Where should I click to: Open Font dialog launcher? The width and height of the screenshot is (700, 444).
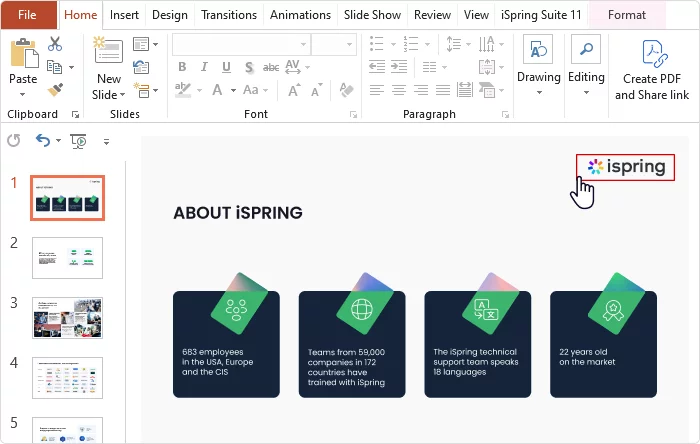353,115
